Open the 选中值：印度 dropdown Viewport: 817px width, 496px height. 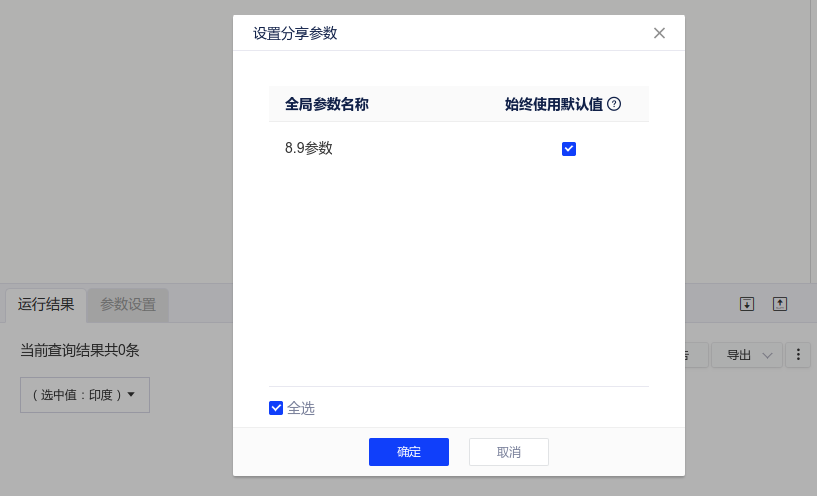coord(85,395)
